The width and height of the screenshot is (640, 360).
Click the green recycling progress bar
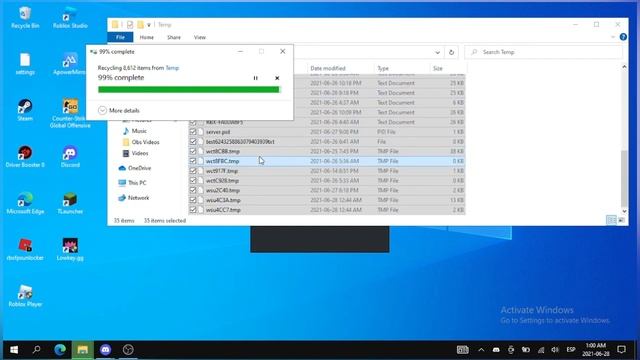[189, 90]
